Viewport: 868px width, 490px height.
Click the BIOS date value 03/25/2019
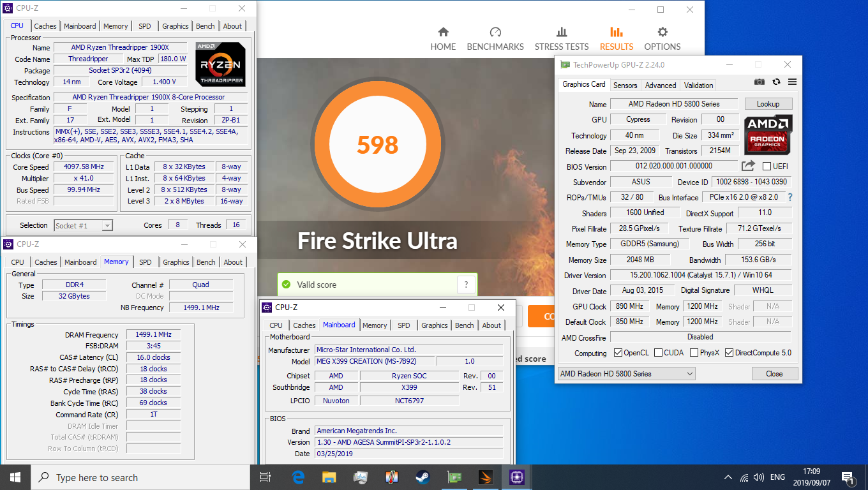click(409, 454)
